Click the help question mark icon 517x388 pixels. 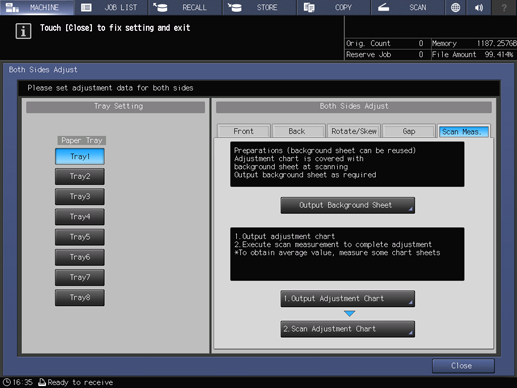point(504,7)
